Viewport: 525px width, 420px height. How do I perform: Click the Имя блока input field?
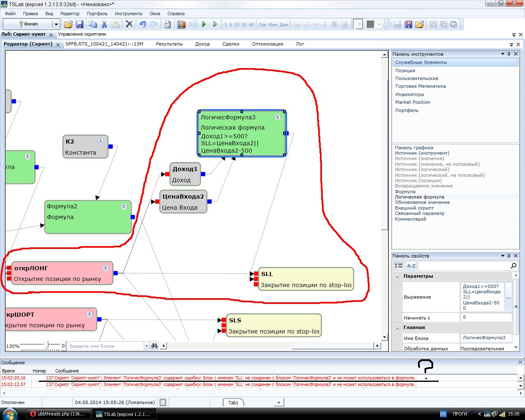pos(486,338)
